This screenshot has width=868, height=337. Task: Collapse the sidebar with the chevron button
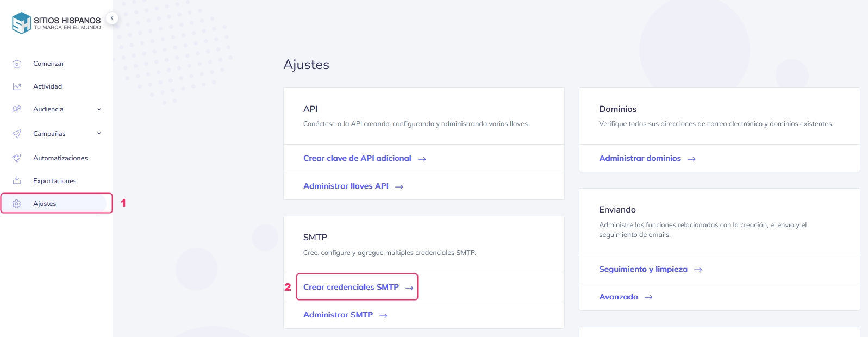(112, 18)
